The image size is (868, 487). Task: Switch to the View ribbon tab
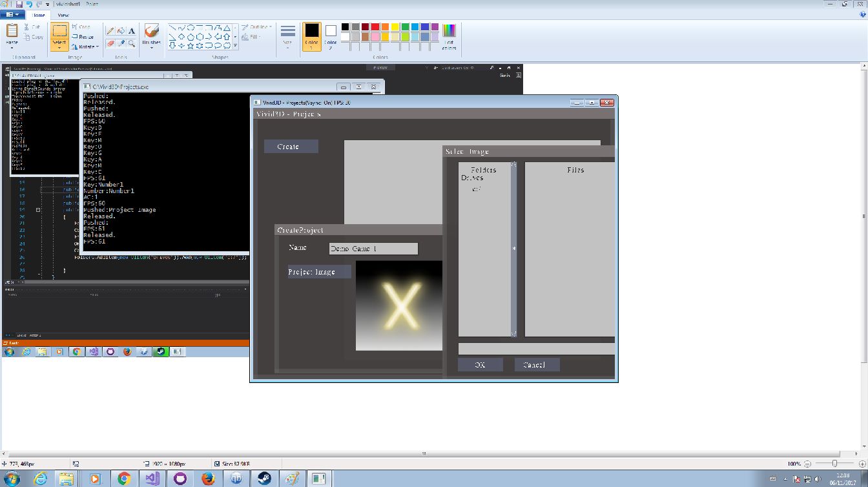tap(63, 15)
